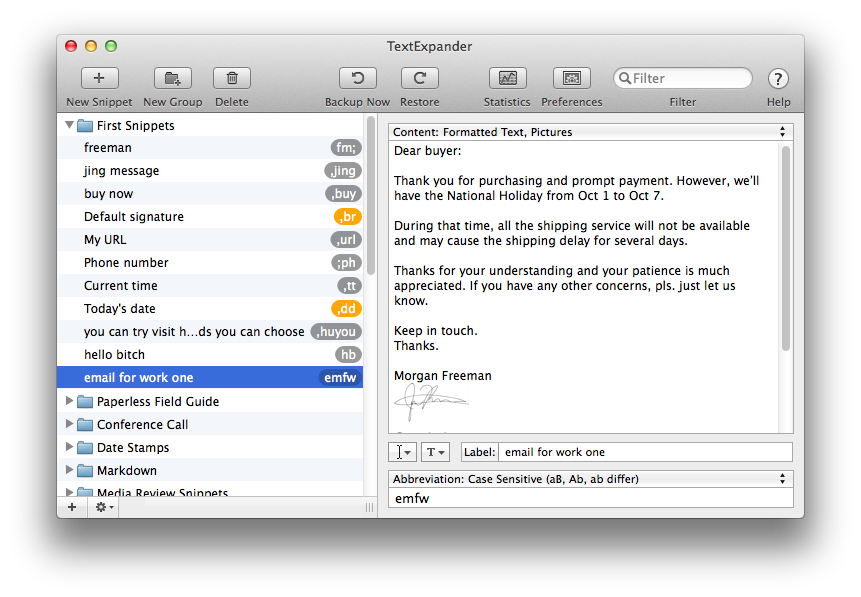Click the ,dd abbreviation badge
Screen dimensions: 861x597
click(x=346, y=309)
